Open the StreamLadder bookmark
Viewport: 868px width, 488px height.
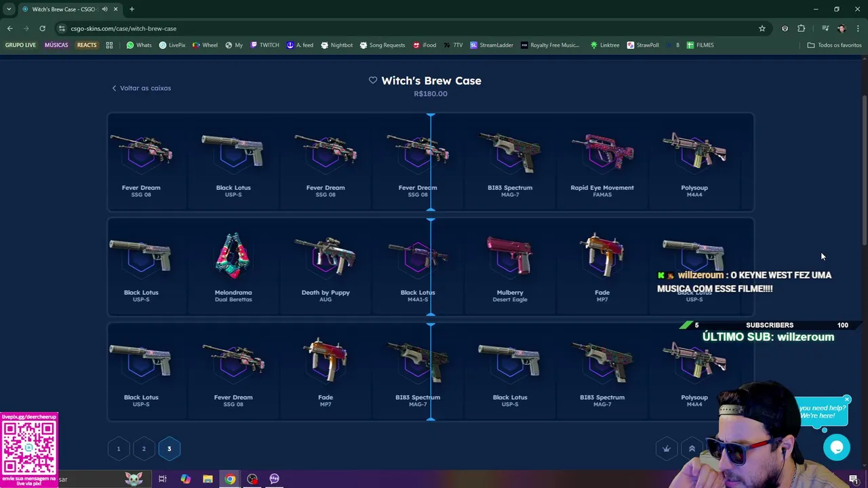click(492, 45)
